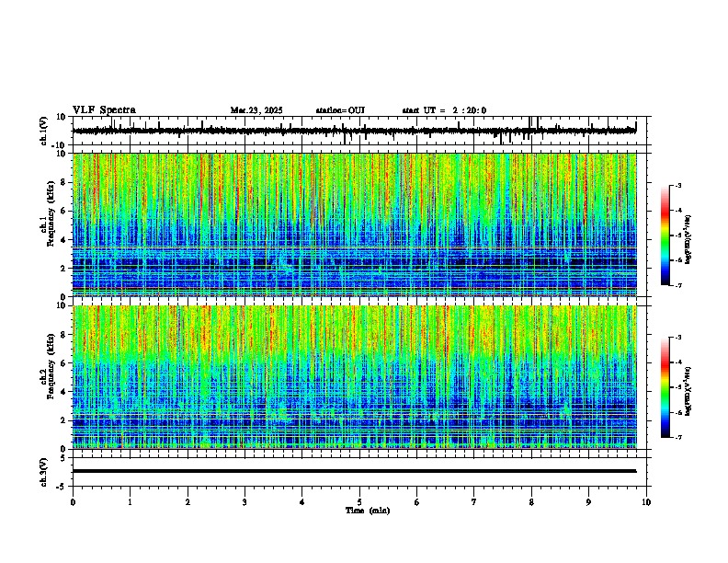Select the date text "Mar.23, 2025"

256,110
